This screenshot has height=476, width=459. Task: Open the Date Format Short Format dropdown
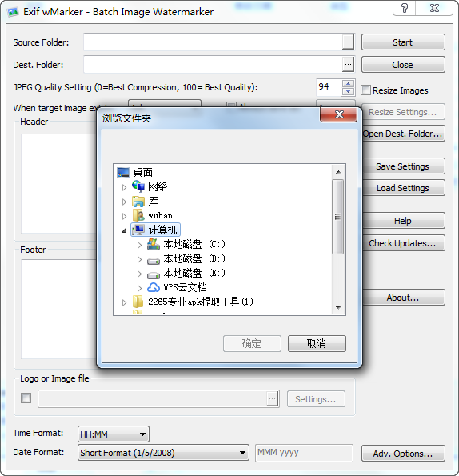(163, 453)
